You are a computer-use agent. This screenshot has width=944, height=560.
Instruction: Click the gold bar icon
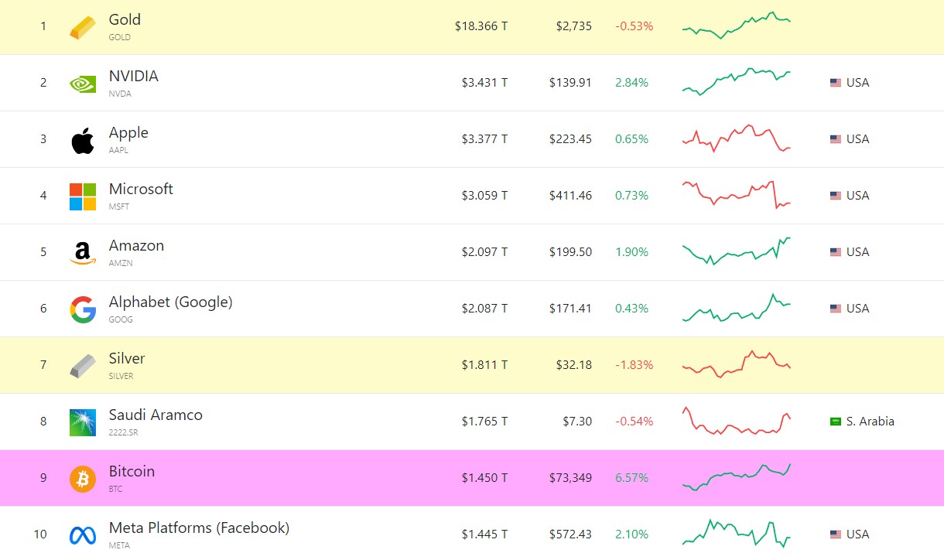(82, 26)
